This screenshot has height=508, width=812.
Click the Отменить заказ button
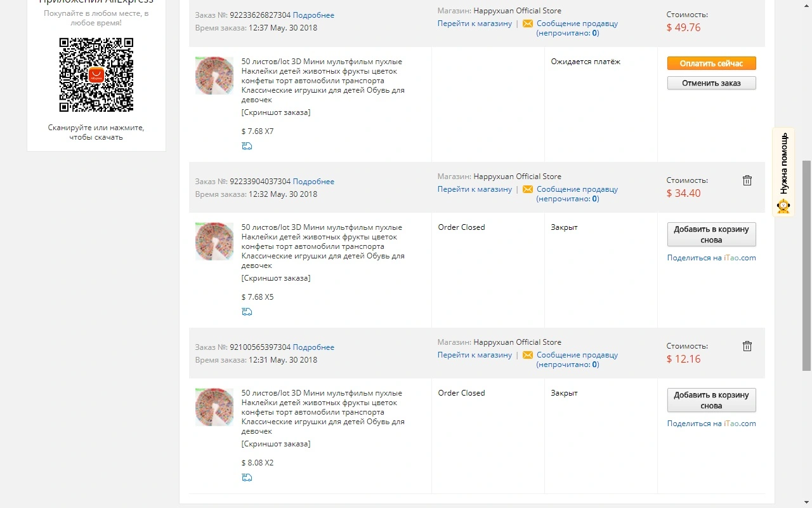(x=711, y=83)
